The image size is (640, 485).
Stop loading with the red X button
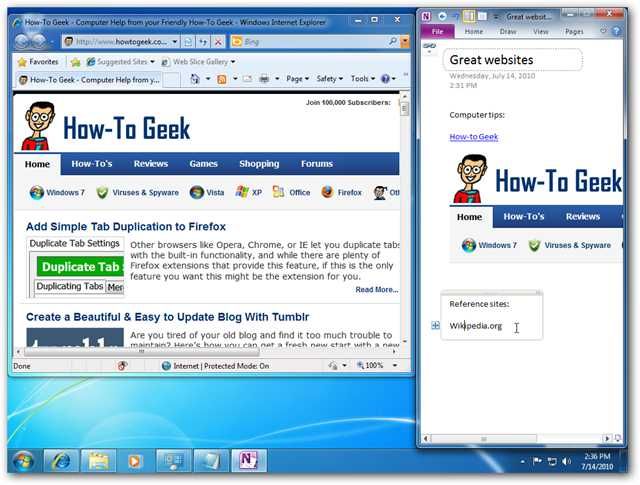218,41
